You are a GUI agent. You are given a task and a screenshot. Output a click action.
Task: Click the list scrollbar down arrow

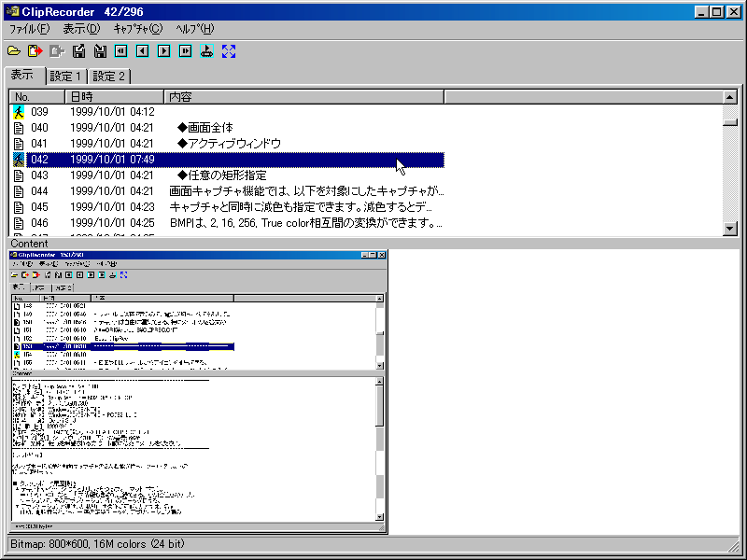coord(730,229)
